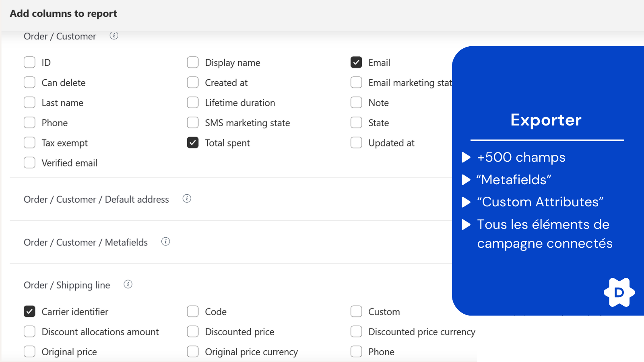Expand Order / Customer / Metafields section

pos(86,243)
